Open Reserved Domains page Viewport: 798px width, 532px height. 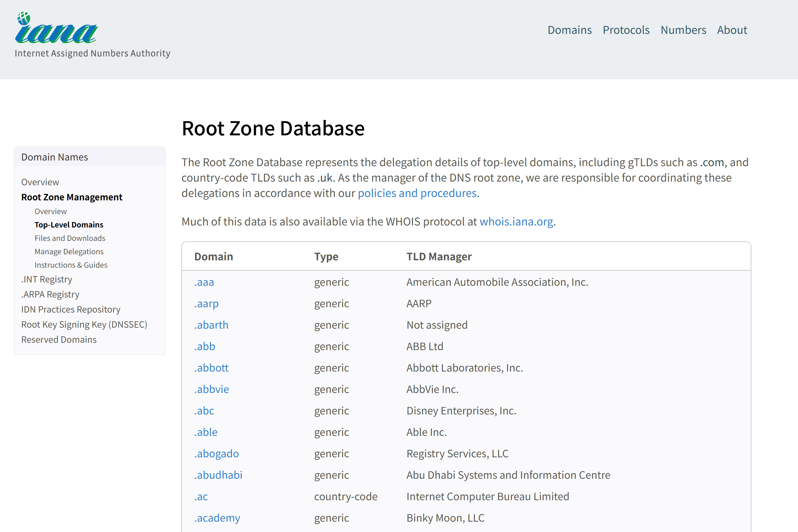pos(59,340)
